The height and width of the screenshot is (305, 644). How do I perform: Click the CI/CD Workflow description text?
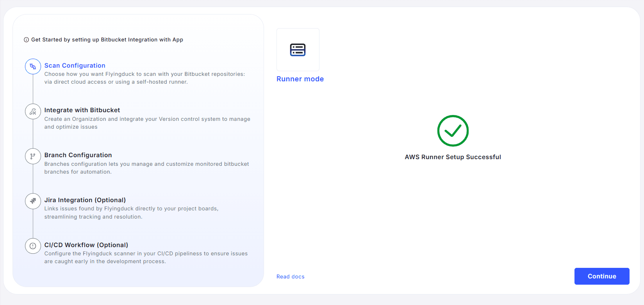click(146, 258)
